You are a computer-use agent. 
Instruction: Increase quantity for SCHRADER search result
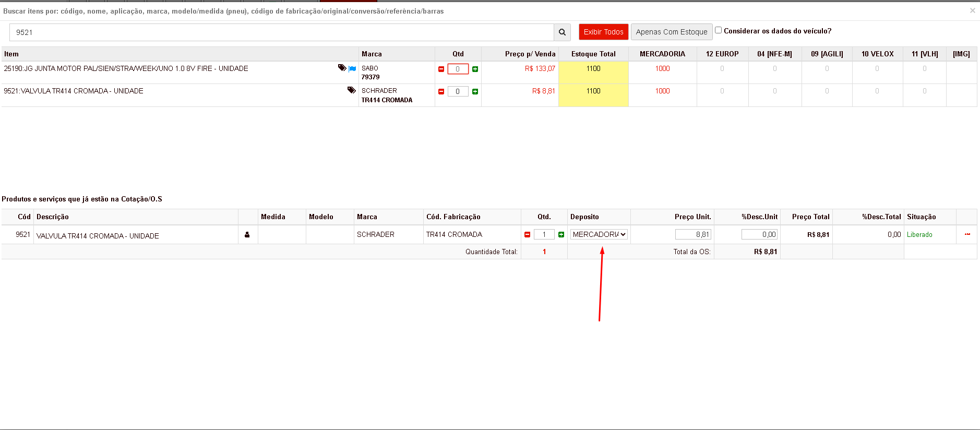[x=475, y=91]
